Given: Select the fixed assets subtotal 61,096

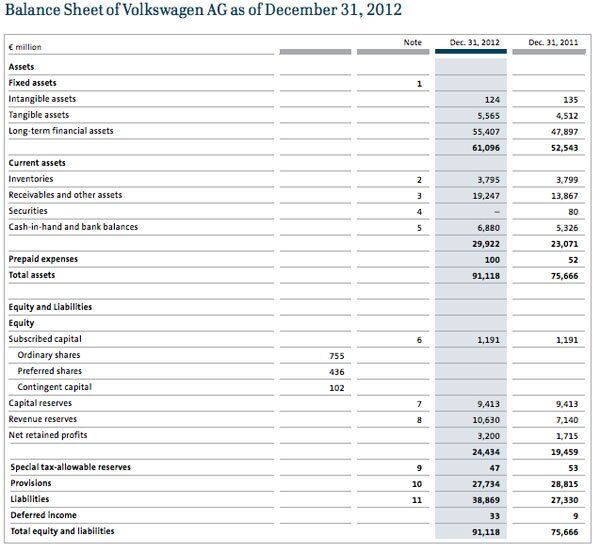Looking at the screenshot, I should coord(485,147).
